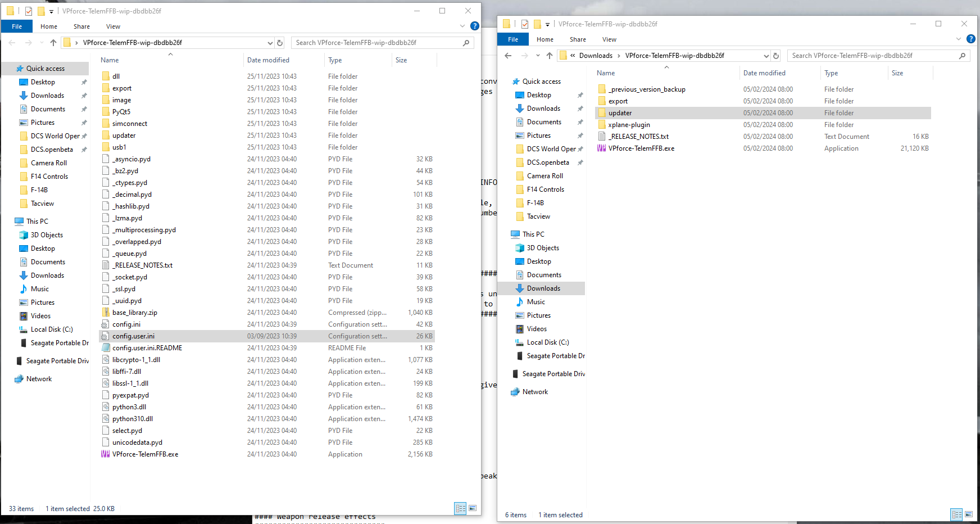Image resolution: width=980 pixels, height=524 pixels.
Task: Click New folder icon in right window title bar
Action: tap(537, 24)
